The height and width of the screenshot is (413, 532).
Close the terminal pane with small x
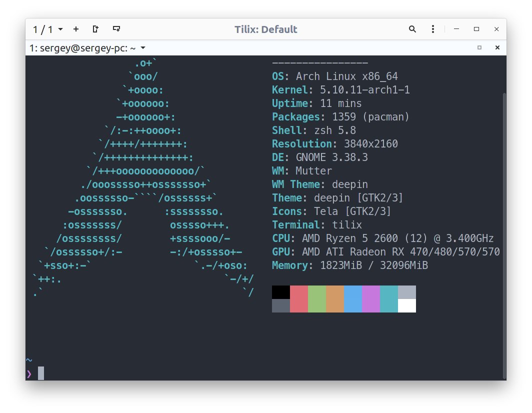tap(497, 47)
